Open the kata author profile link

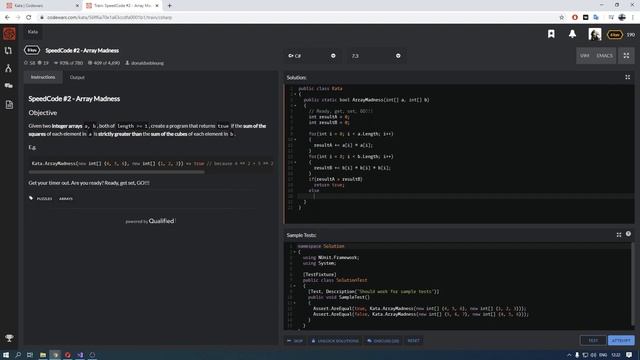point(147,63)
